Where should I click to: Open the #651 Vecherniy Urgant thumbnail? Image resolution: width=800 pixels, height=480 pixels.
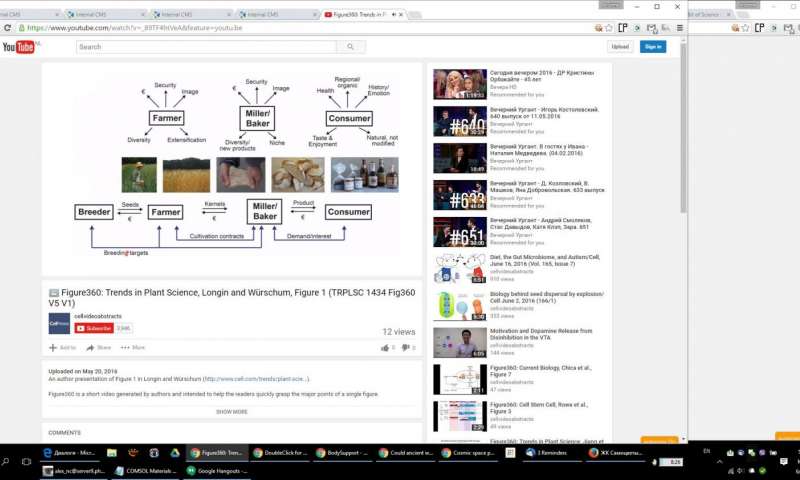click(460, 232)
